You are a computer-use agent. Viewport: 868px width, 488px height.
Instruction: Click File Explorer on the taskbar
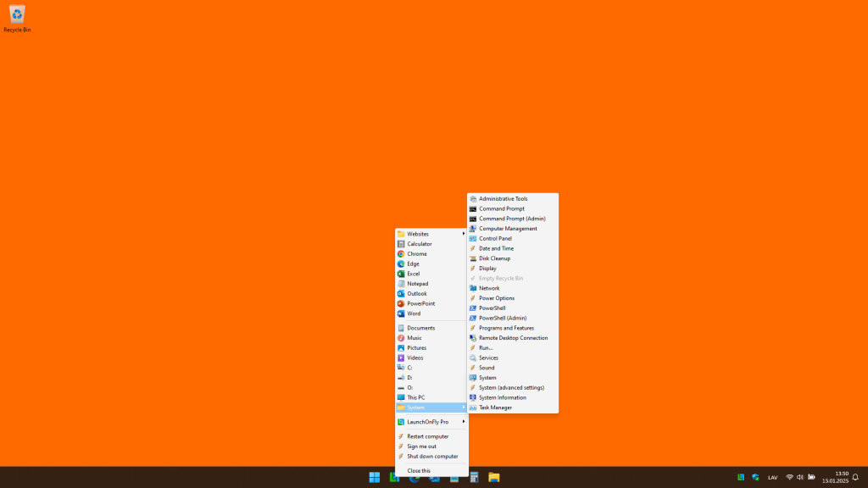[x=493, y=477]
